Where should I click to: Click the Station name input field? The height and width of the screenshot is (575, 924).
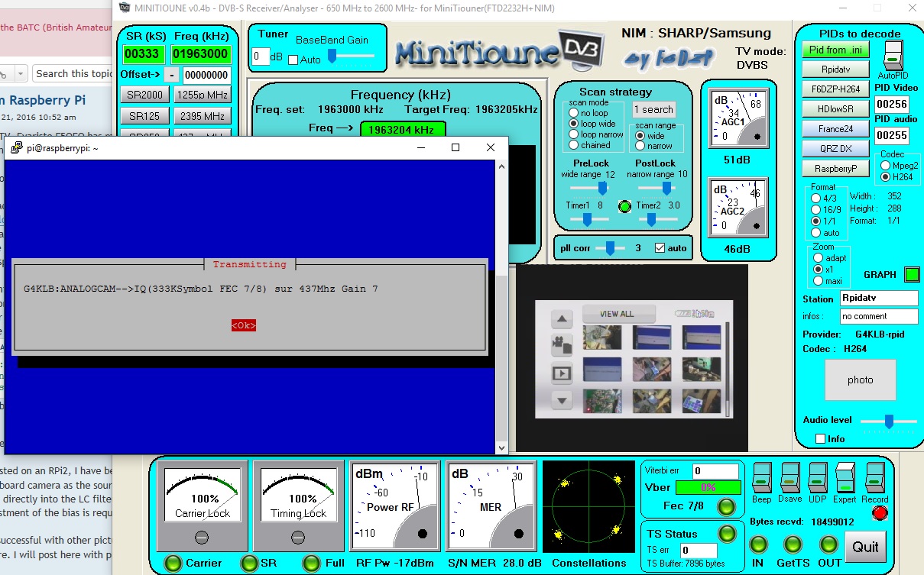879,299
